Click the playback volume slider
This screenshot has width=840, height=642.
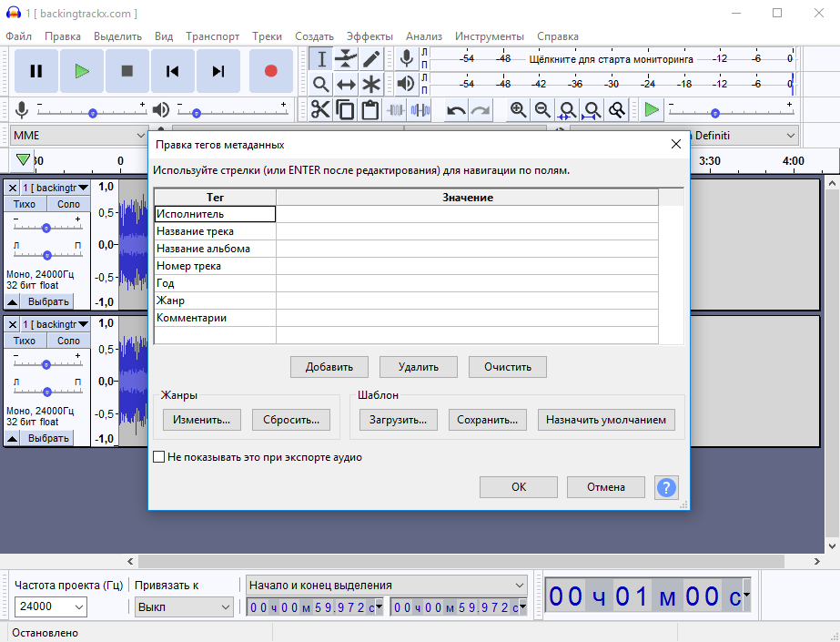[x=232, y=112]
